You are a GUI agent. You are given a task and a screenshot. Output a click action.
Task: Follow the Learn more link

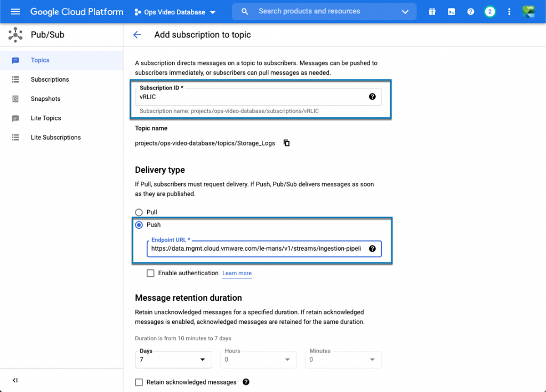coord(237,273)
